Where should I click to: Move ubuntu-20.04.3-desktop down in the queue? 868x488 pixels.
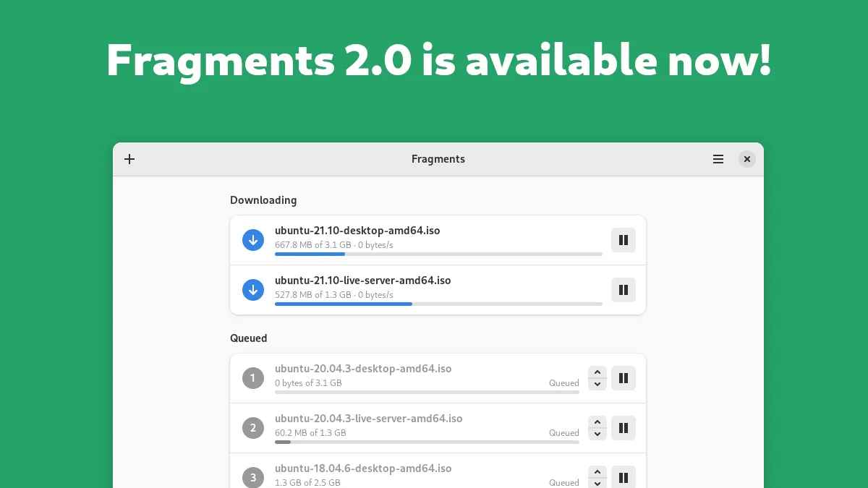(x=597, y=384)
